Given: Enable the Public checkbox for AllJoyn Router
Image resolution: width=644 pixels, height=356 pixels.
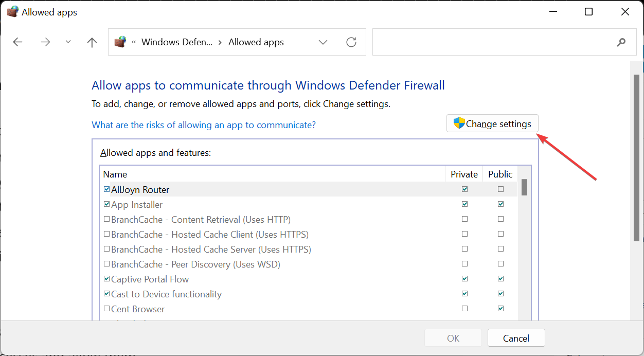Looking at the screenshot, I should (500, 189).
